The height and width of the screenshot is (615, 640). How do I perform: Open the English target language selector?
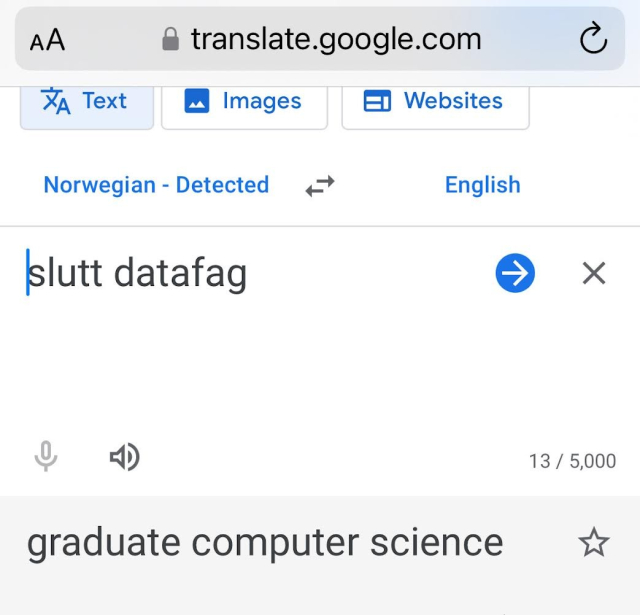point(482,185)
